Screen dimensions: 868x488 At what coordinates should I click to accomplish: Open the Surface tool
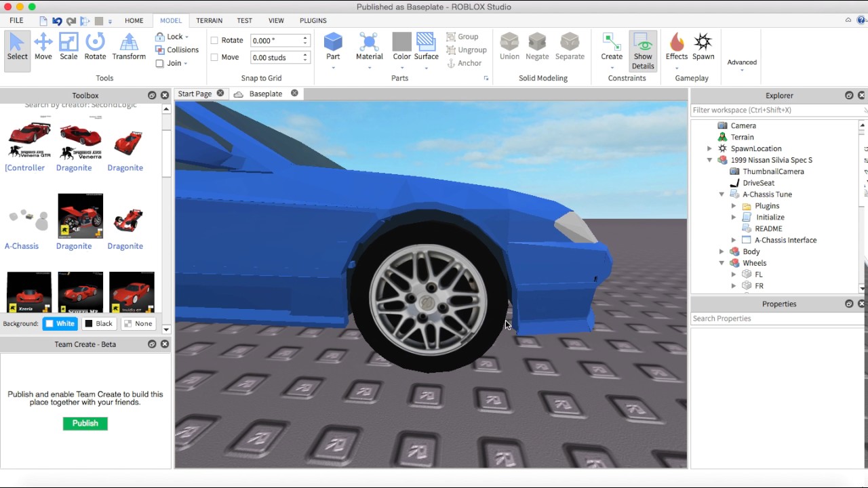tap(426, 47)
